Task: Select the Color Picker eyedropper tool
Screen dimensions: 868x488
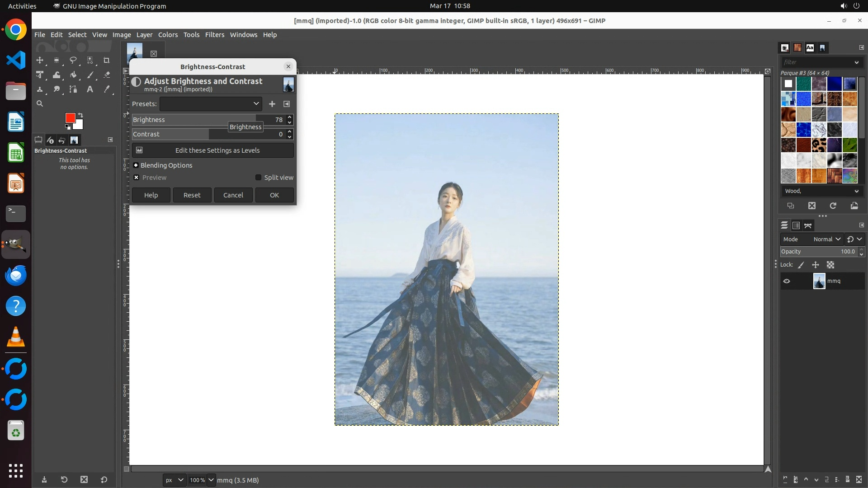Action: pyautogui.click(x=107, y=89)
